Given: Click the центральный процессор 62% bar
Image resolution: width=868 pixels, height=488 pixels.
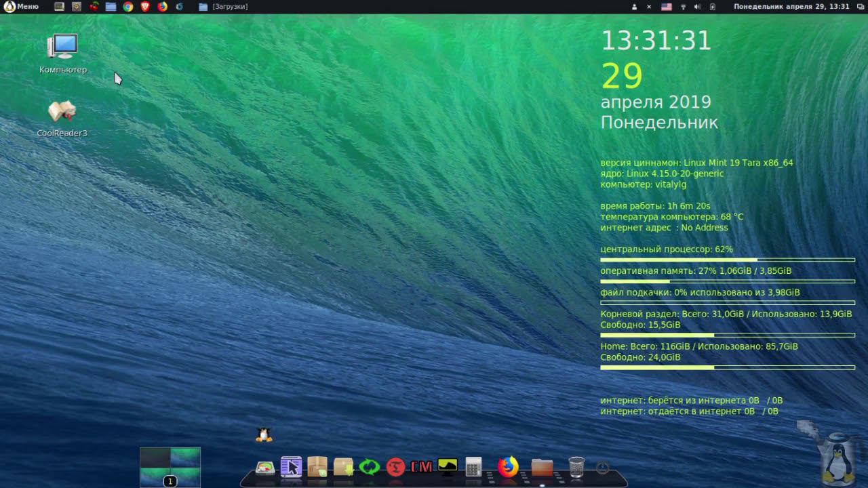Looking at the screenshot, I should [728, 260].
